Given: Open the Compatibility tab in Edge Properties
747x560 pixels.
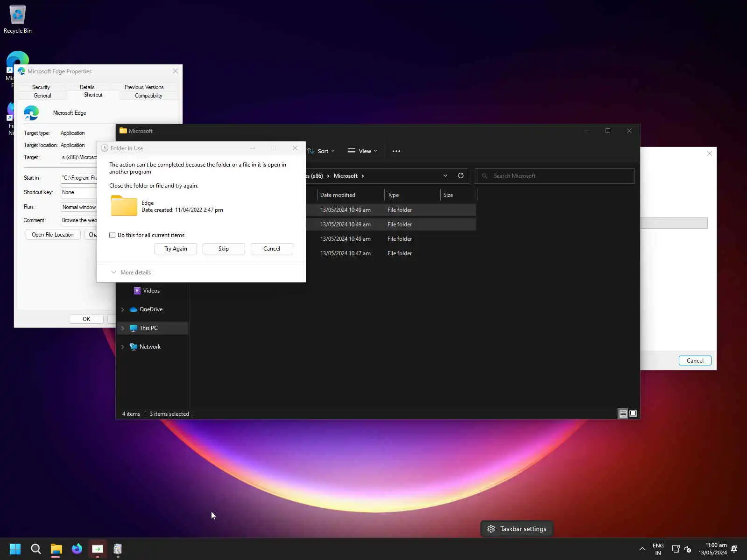Looking at the screenshot, I should 148,96.
